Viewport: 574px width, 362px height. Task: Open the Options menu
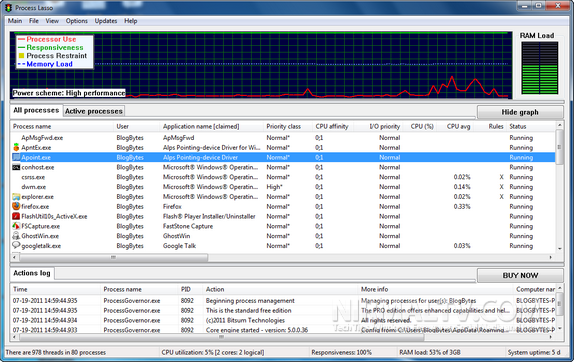[x=77, y=21]
